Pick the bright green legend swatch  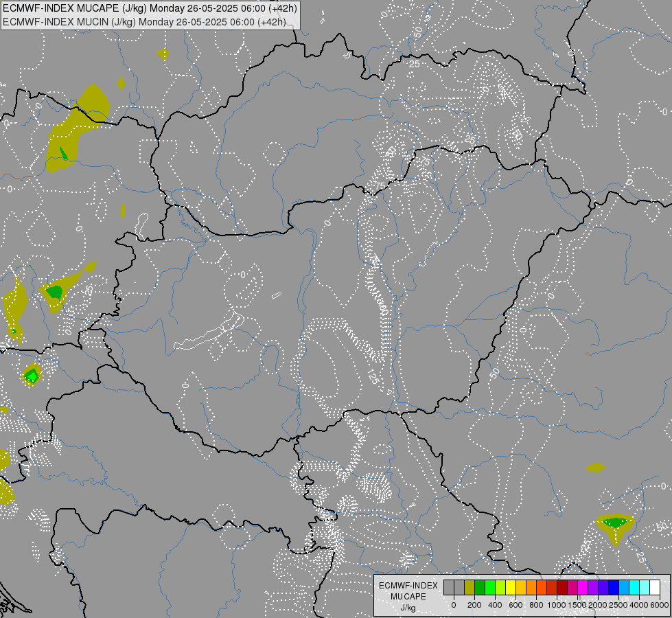tap(490, 588)
